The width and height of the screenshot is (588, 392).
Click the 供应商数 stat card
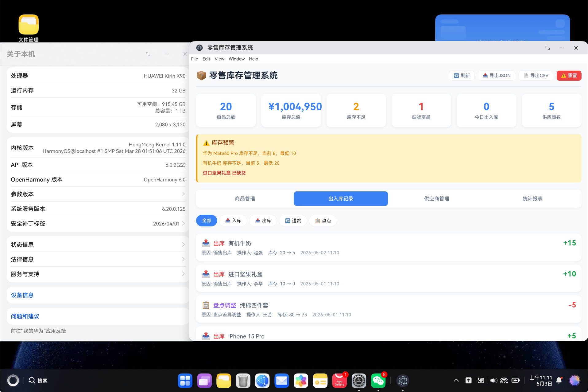551,110
